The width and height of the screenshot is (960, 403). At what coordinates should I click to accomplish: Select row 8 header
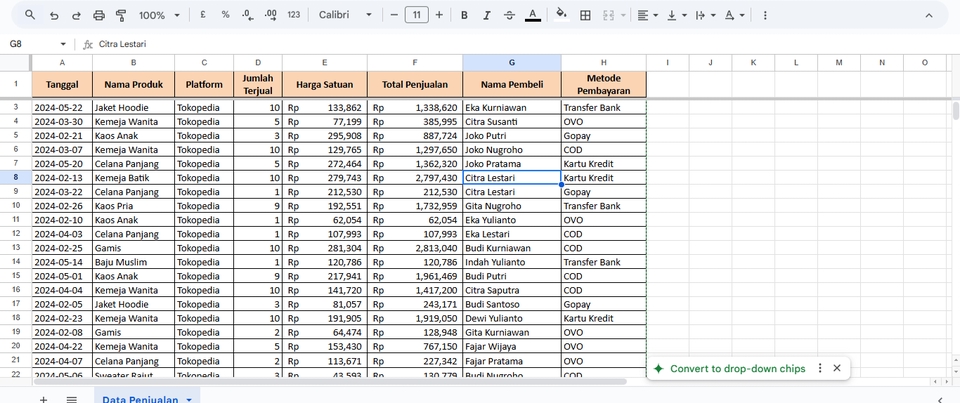pos(15,178)
